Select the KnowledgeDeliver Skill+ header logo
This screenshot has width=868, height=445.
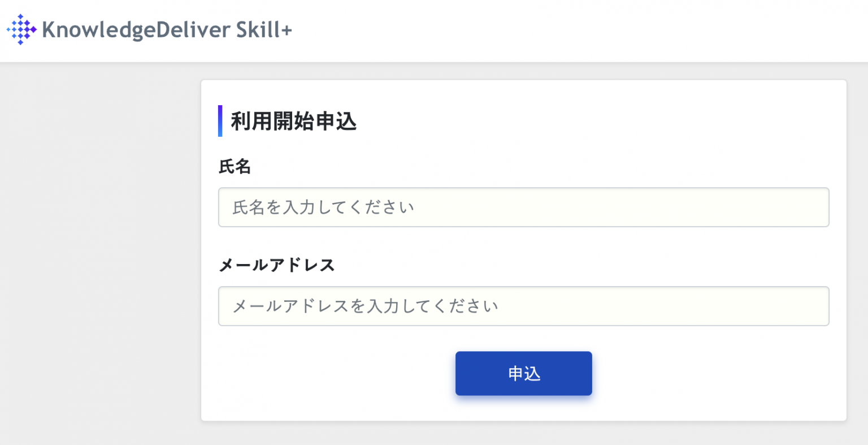coord(150,29)
